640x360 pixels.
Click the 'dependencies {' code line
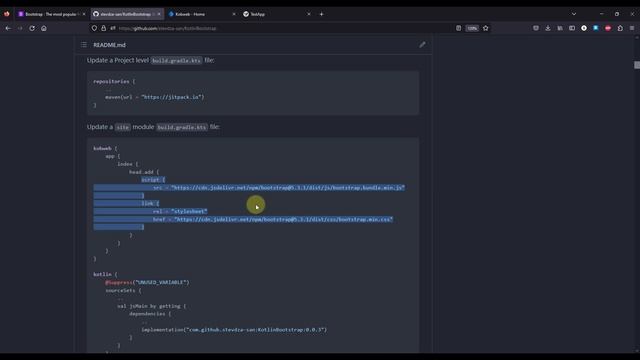(150, 314)
